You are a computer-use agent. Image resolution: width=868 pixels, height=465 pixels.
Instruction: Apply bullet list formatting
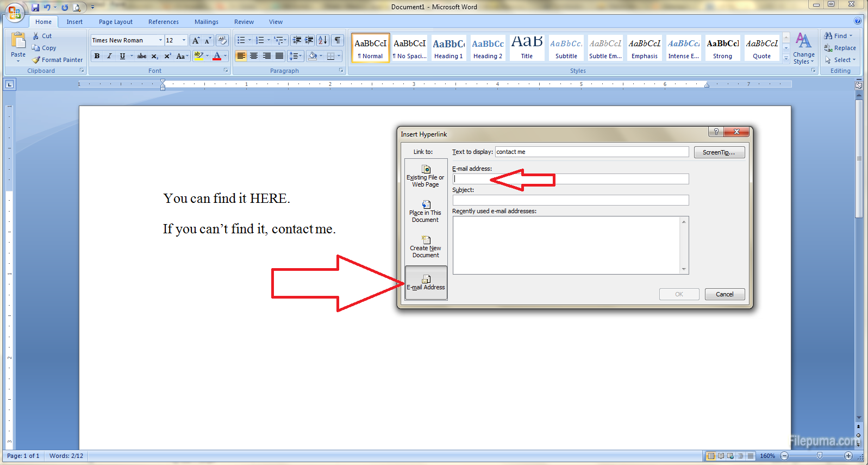pyautogui.click(x=241, y=40)
